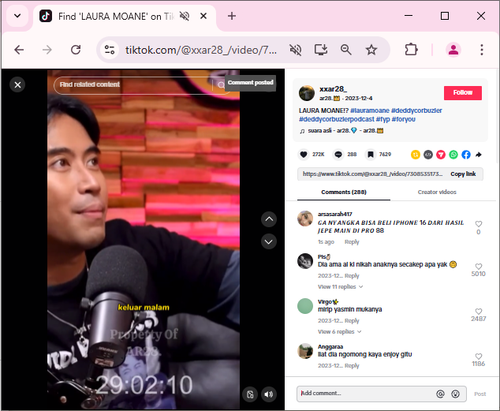Install app icon in address bar
This screenshot has height=411, width=500.
pos(321,50)
